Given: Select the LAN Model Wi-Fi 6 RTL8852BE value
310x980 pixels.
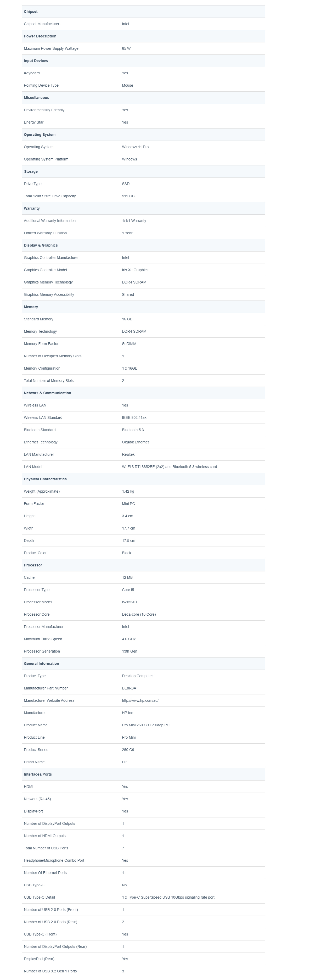Looking at the screenshot, I should click(169, 467).
